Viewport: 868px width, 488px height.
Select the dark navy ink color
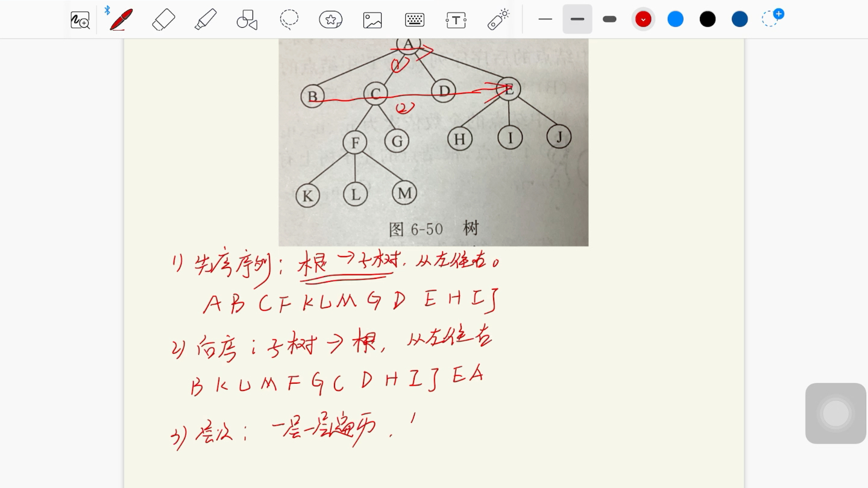pyautogui.click(x=739, y=19)
